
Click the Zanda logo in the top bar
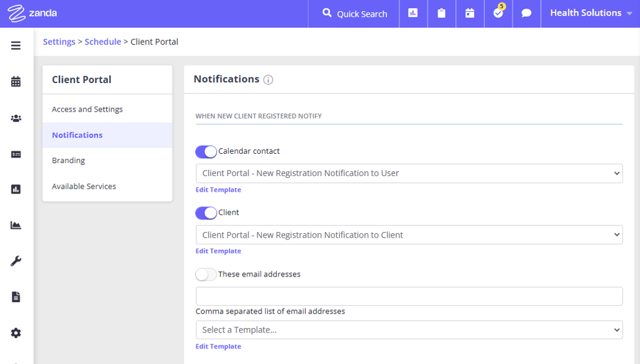(x=32, y=12)
